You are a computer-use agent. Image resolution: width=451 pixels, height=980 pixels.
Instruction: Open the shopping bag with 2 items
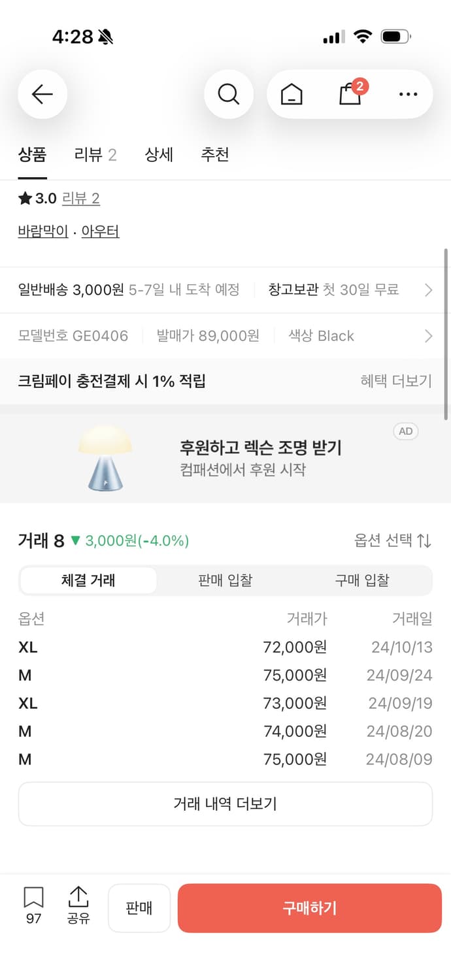(x=350, y=94)
